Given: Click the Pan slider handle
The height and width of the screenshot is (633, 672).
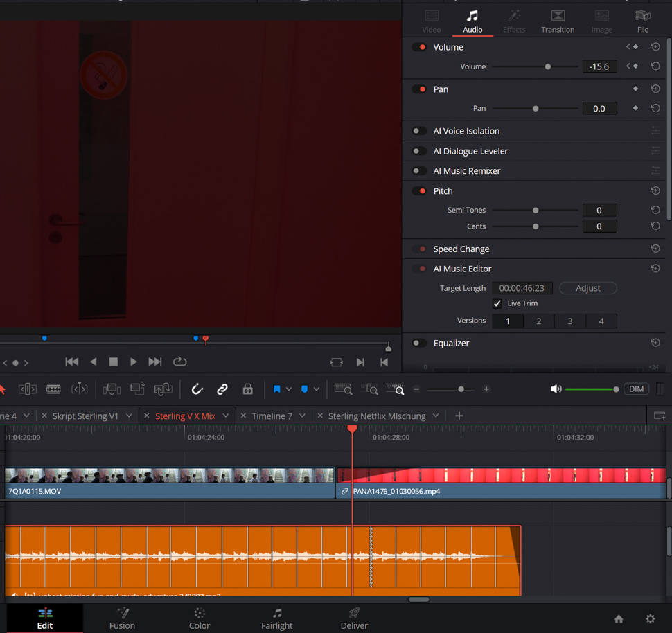Looking at the screenshot, I should click(536, 109).
